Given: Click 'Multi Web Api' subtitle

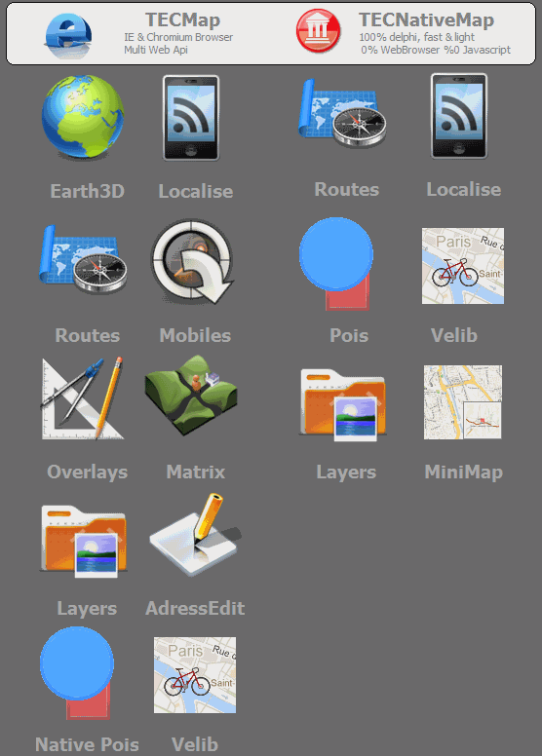Looking at the screenshot, I should [156, 50].
